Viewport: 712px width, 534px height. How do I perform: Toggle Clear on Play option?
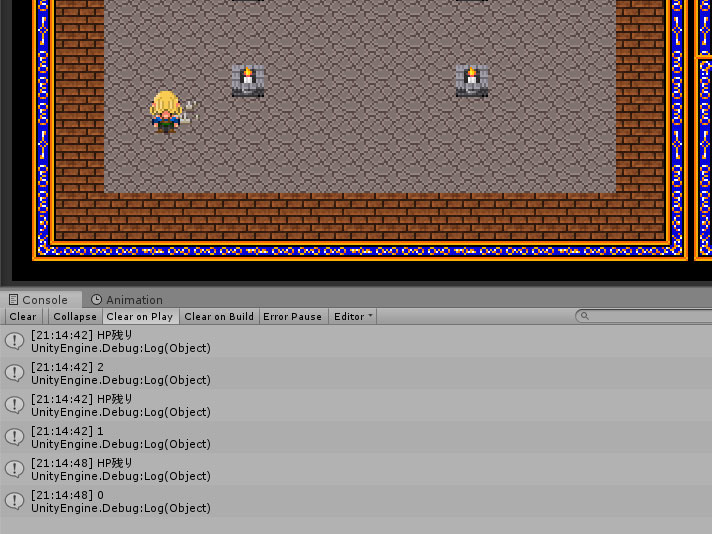pos(140,316)
